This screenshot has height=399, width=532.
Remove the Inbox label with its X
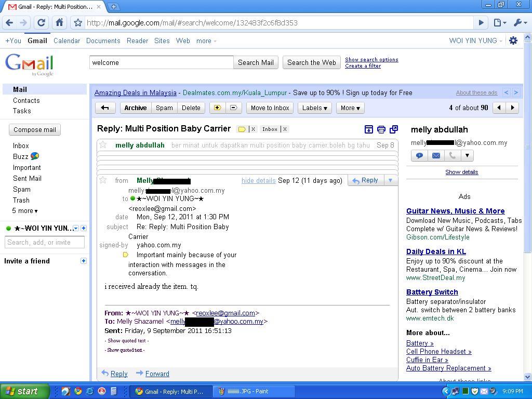[285, 129]
